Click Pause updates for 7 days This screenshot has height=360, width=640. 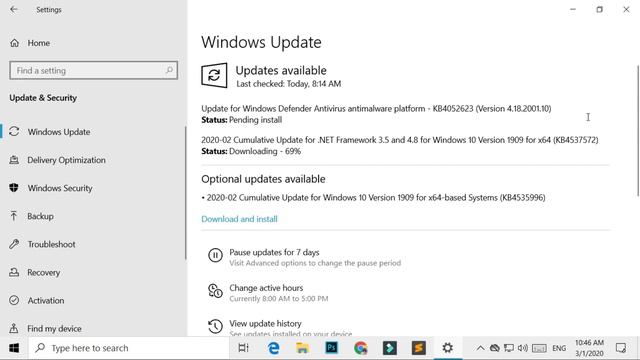click(274, 252)
